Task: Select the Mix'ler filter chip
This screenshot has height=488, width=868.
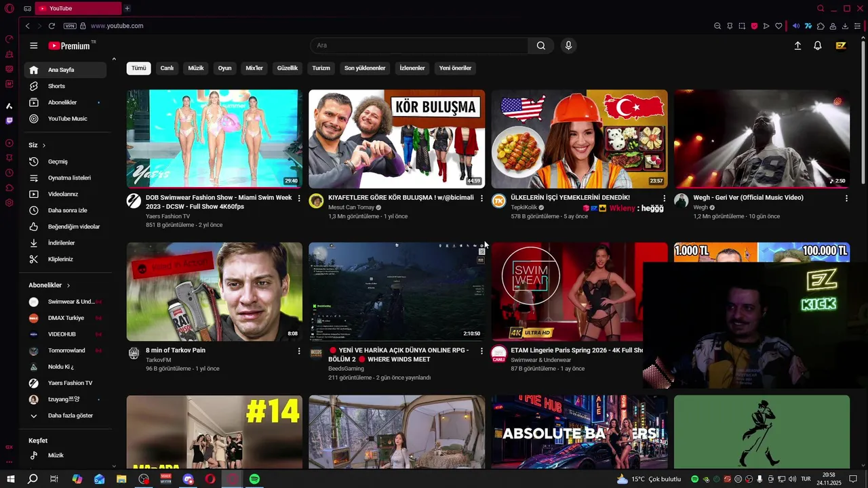Action: (254, 68)
